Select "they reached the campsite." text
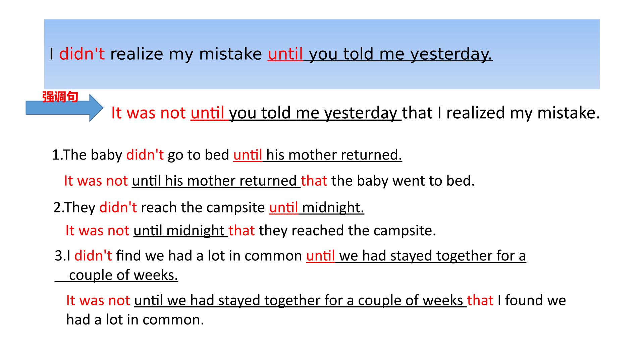 [347, 231]
